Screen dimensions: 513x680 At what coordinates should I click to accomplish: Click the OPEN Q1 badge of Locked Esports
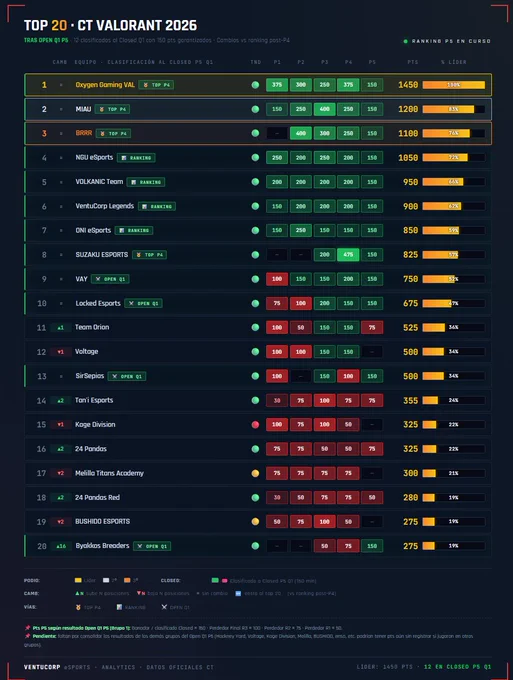[x=144, y=304]
